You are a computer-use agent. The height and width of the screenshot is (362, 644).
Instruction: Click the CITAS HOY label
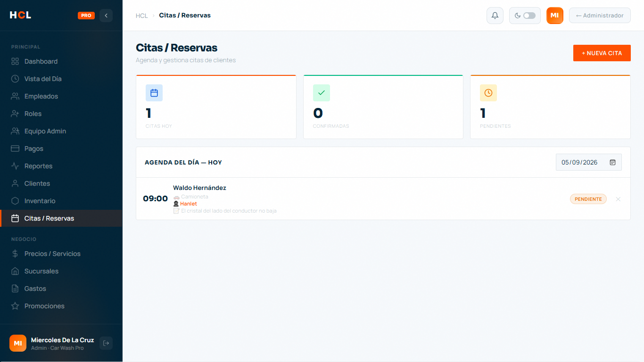point(159,126)
